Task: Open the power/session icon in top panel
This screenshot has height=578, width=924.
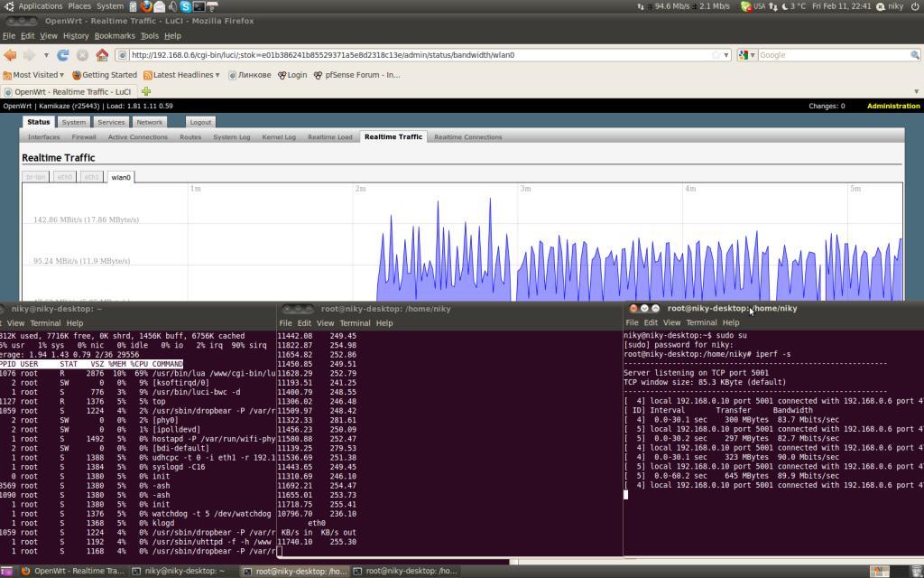Action: point(914,6)
